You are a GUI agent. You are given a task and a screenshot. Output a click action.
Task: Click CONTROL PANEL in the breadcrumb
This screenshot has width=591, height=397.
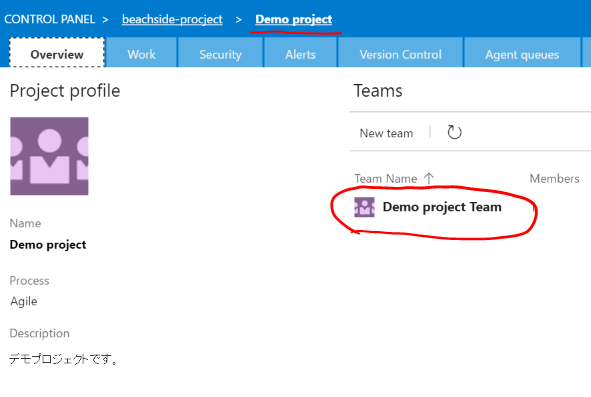49,19
